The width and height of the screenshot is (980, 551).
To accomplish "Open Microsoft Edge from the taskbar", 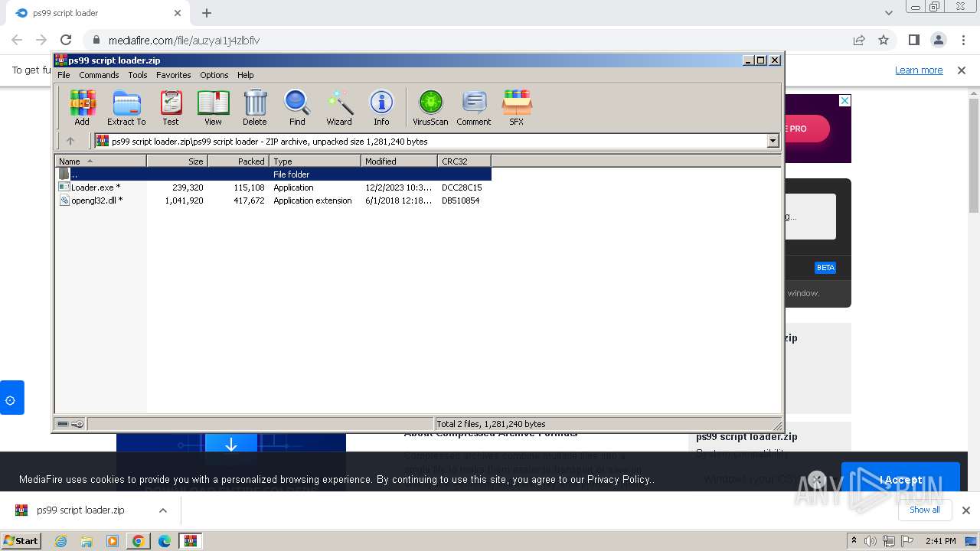I will coord(165,541).
